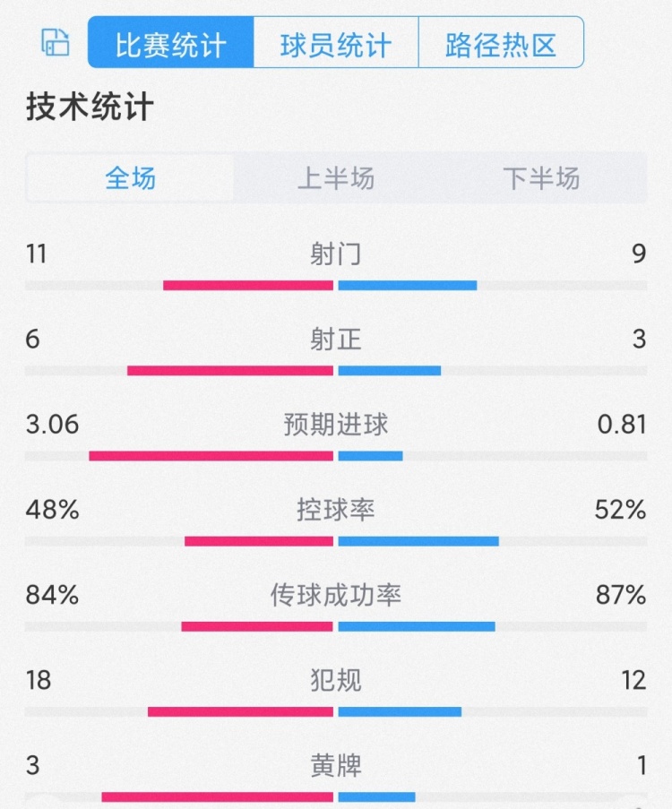Click the 射正 stat bar
This screenshot has height=809, width=672.
(335, 370)
